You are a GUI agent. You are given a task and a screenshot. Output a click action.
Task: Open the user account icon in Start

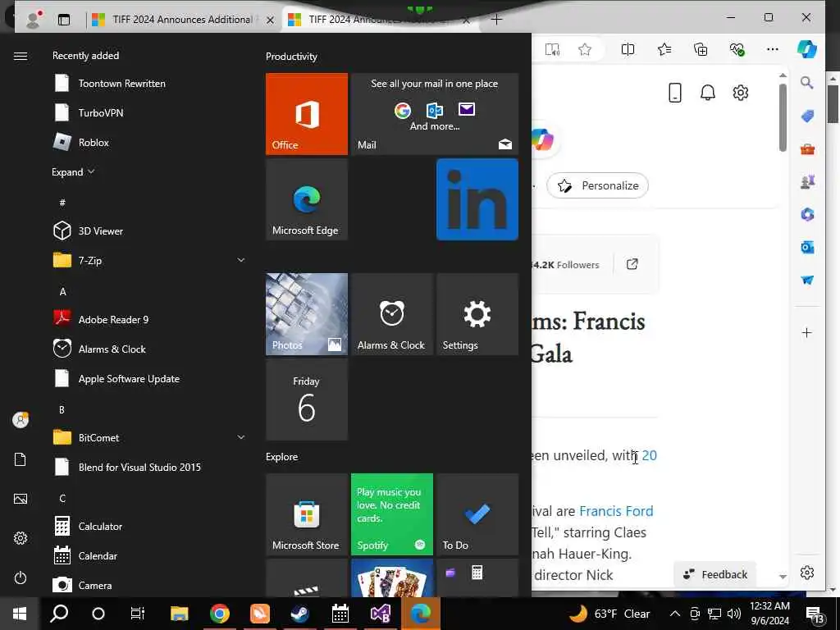click(21, 420)
